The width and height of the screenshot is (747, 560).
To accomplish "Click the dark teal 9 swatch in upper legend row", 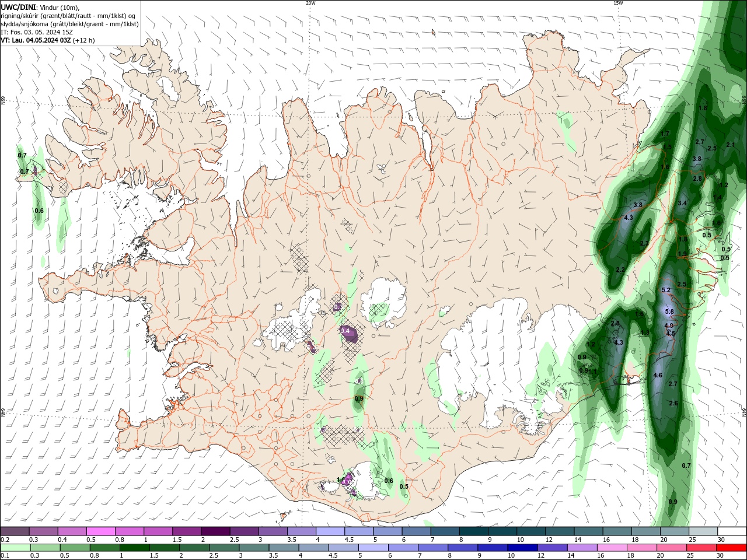I will tap(502, 531).
